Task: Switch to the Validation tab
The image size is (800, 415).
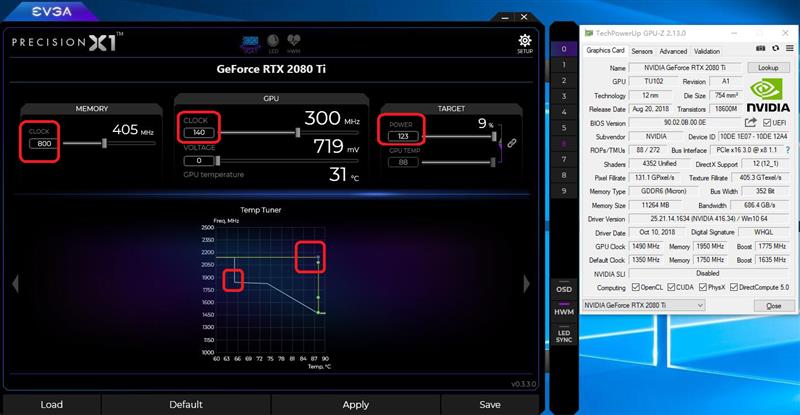Action: click(707, 52)
